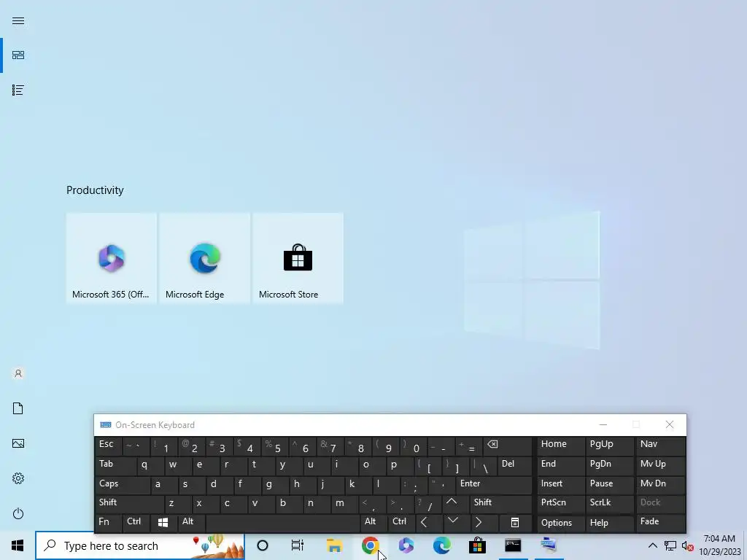Switch to Command Prompt on taskbar
Screen dimensions: 747x560
click(513, 545)
